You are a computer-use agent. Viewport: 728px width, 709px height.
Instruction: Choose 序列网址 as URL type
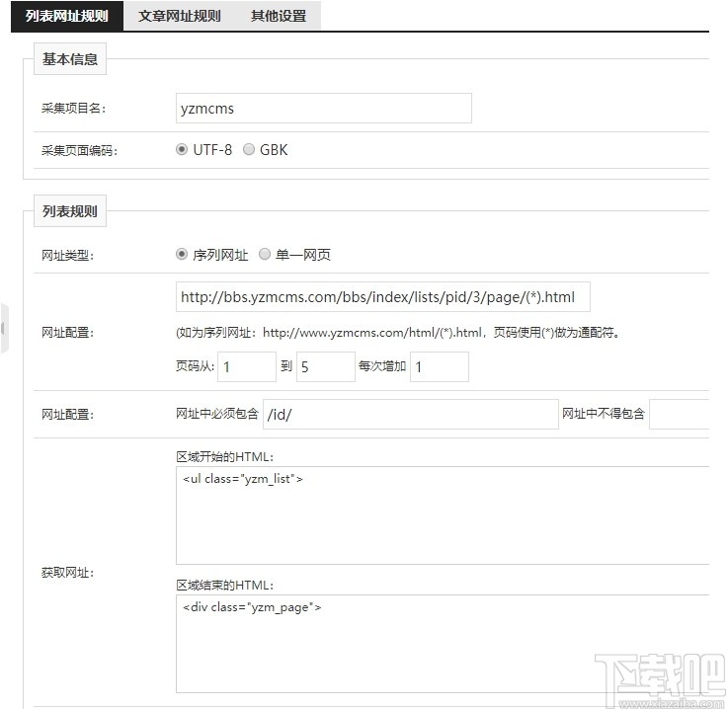tap(182, 255)
